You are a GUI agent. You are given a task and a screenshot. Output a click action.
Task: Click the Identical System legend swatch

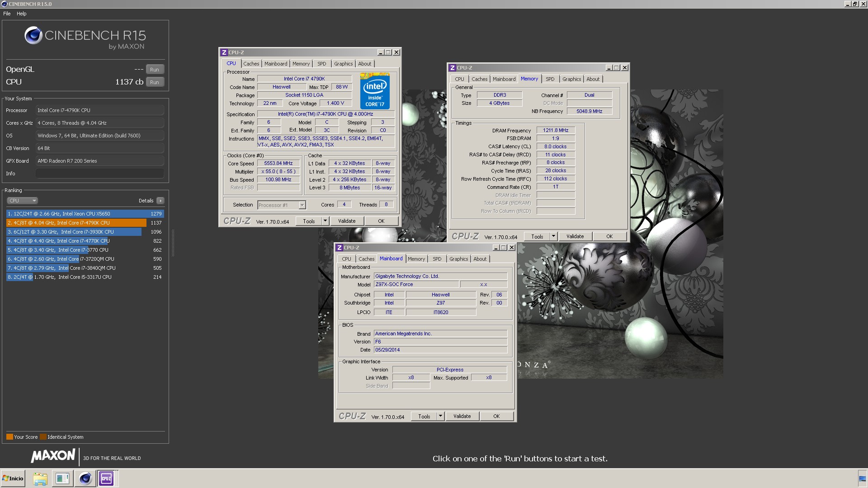pyautogui.click(x=43, y=437)
